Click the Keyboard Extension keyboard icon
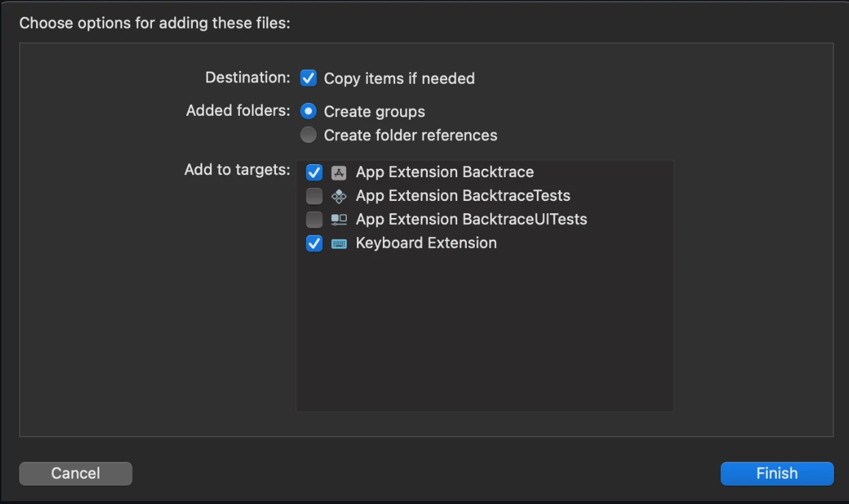Image resolution: width=849 pixels, height=504 pixels. [x=337, y=243]
